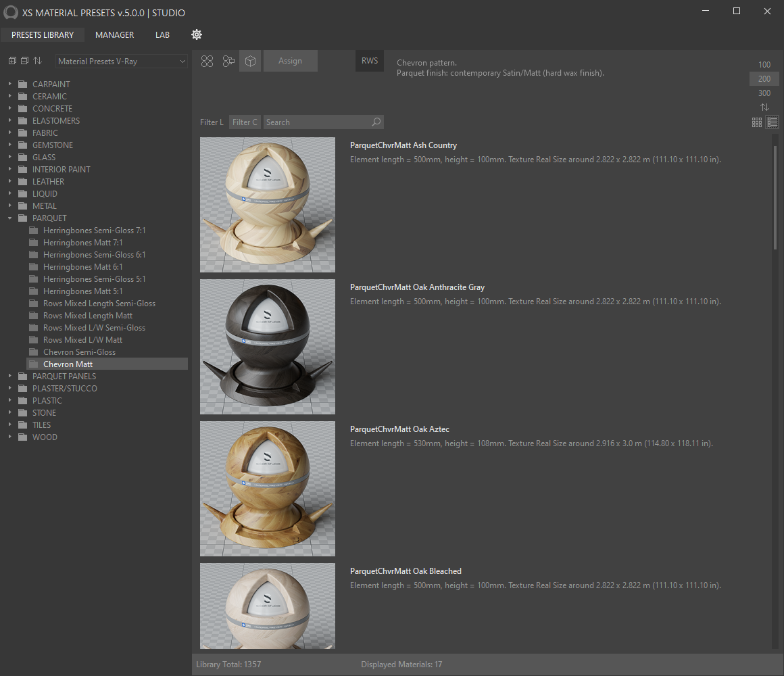
Task: Click the collapse all tree icon
Action: coord(24,61)
